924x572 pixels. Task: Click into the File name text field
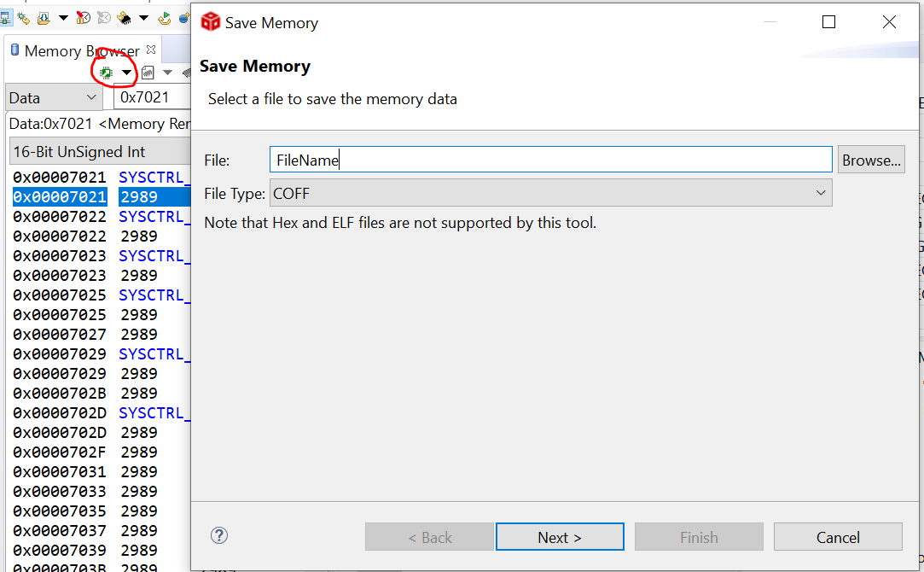[551, 160]
